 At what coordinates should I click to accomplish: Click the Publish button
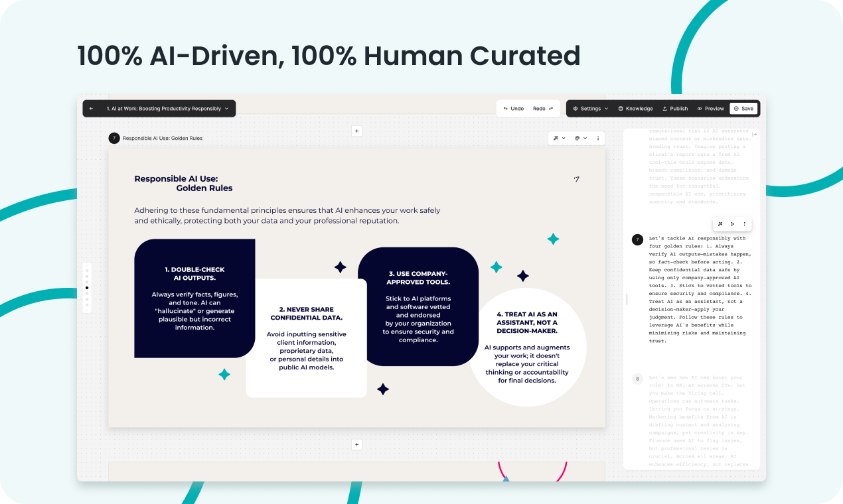click(x=675, y=109)
